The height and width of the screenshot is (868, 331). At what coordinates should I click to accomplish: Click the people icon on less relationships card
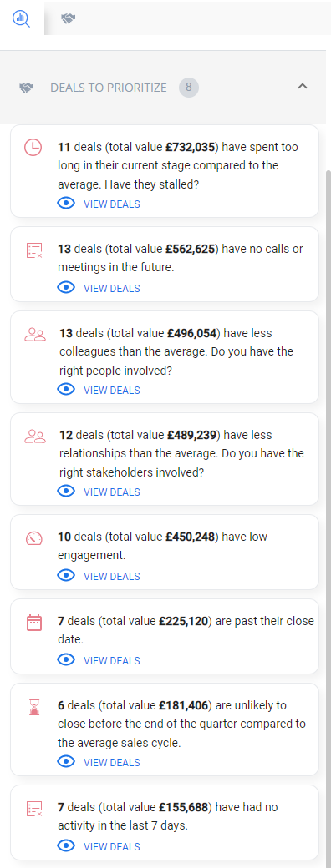pos(35,437)
